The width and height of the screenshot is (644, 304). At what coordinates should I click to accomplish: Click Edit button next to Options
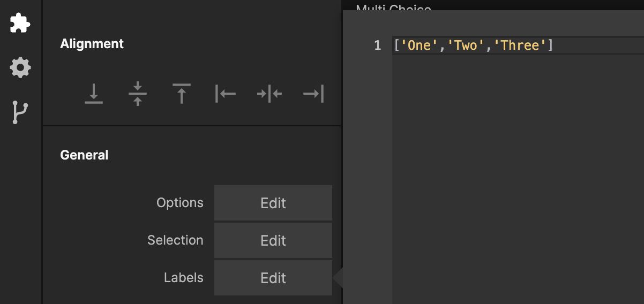tap(273, 203)
